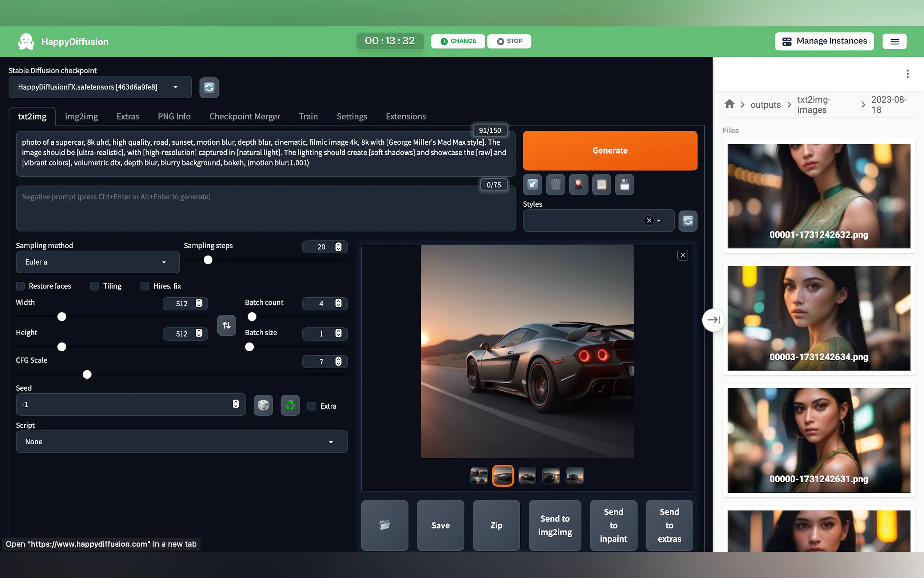Refresh the Stable Diffusion checkpoint list
This screenshot has height=578, width=924.
209,88
